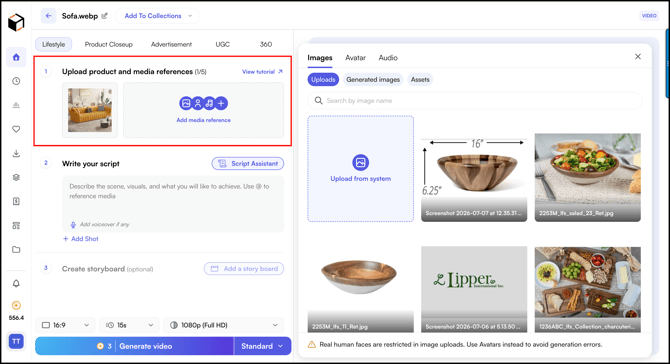Image resolution: width=670 pixels, height=364 pixels.
Task: Select the Assets filter chip
Action: click(x=420, y=79)
